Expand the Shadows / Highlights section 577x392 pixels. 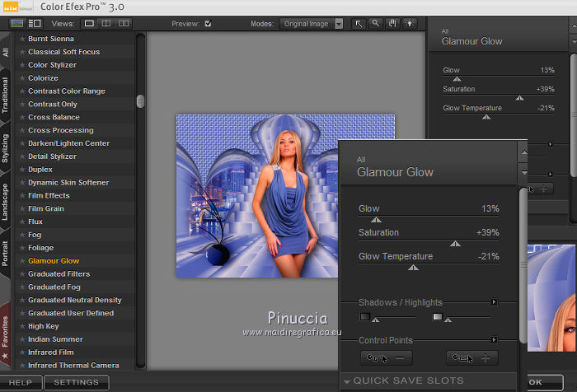(495, 302)
